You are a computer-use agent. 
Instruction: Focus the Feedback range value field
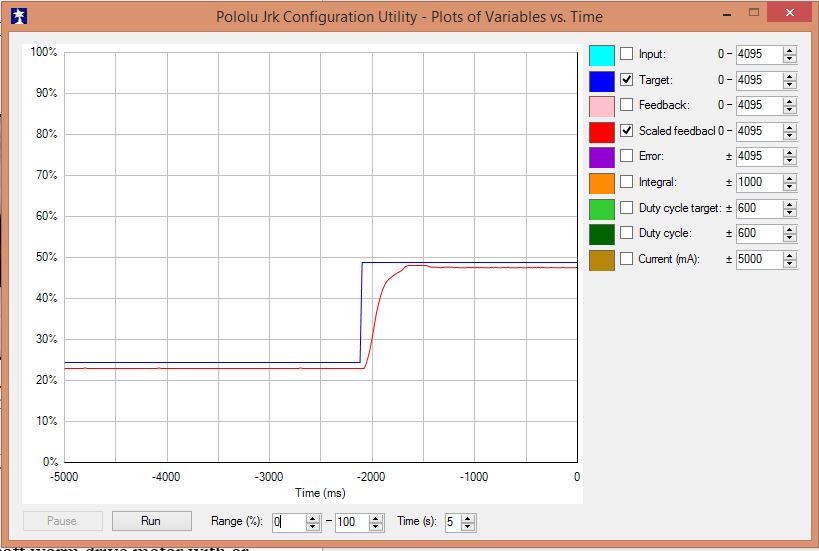coord(759,105)
